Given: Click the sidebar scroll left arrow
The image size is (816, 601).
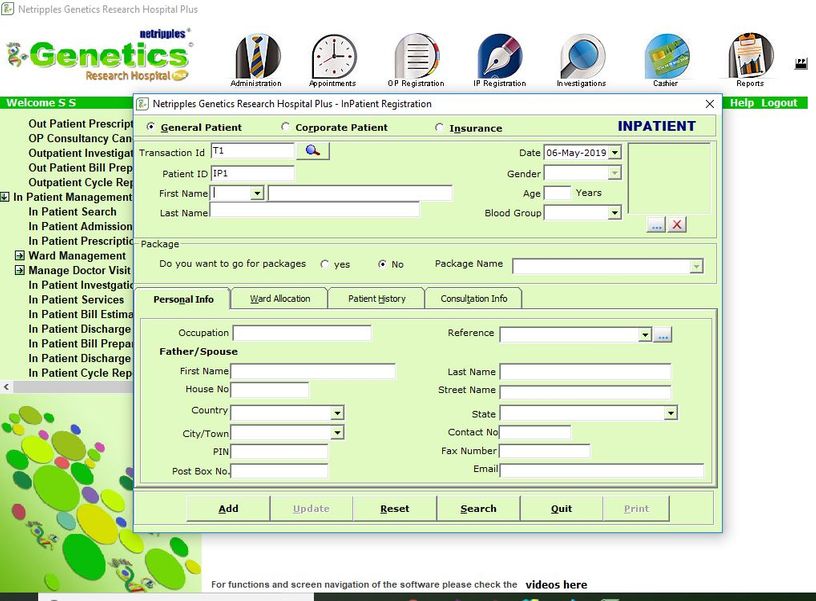Looking at the screenshot, I should pos(6,387).
